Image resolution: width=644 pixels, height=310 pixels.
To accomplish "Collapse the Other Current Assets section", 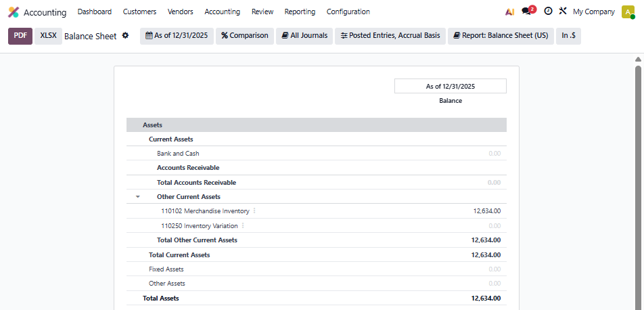I will (x=138, y=197).
